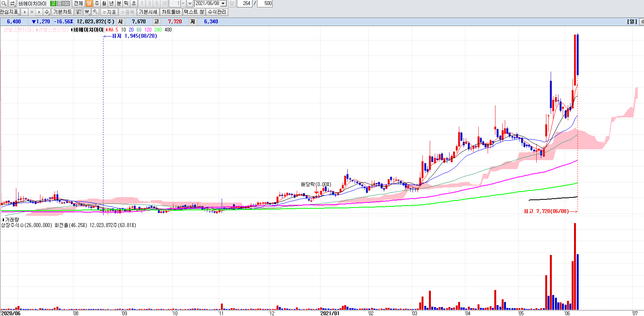Toggle the ₩ won price display icon

point(87,12)
